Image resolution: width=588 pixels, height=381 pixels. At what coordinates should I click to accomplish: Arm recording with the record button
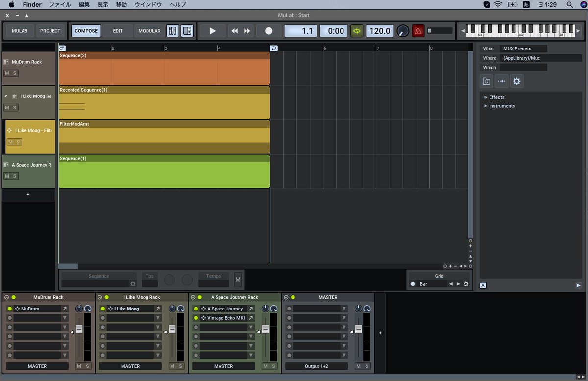pyautogui.click(x=269, y=31)
